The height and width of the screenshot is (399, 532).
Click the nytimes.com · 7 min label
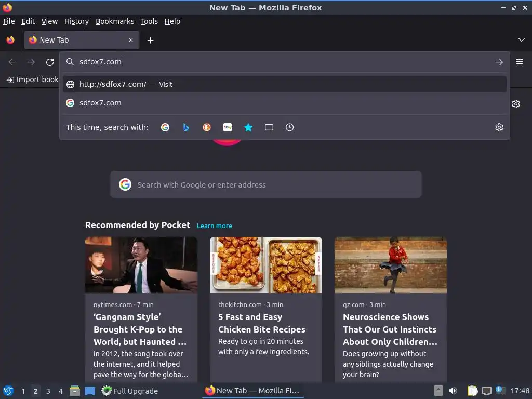pos(124,304)
